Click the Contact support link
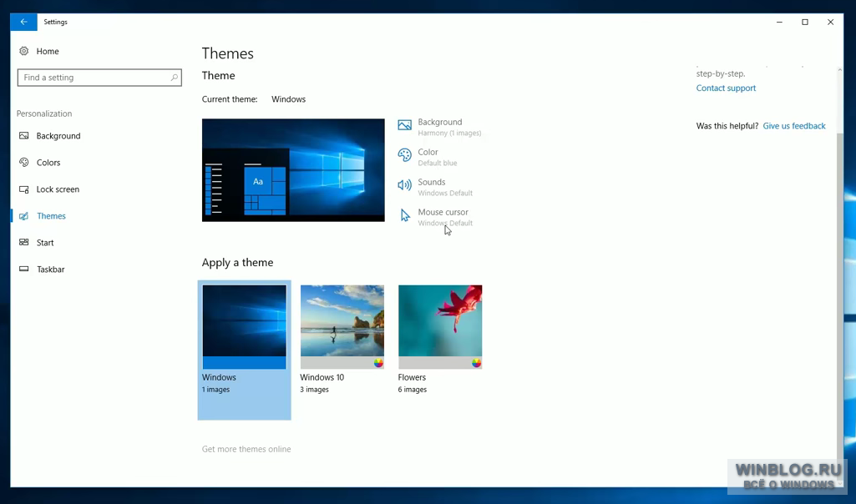 tap(726, 88)
